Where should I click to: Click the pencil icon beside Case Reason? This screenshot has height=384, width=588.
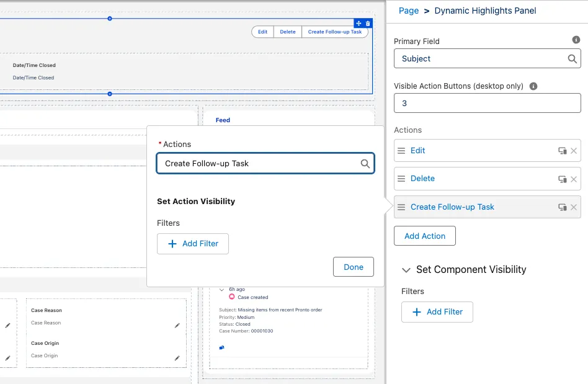click(x=177, y=325)
